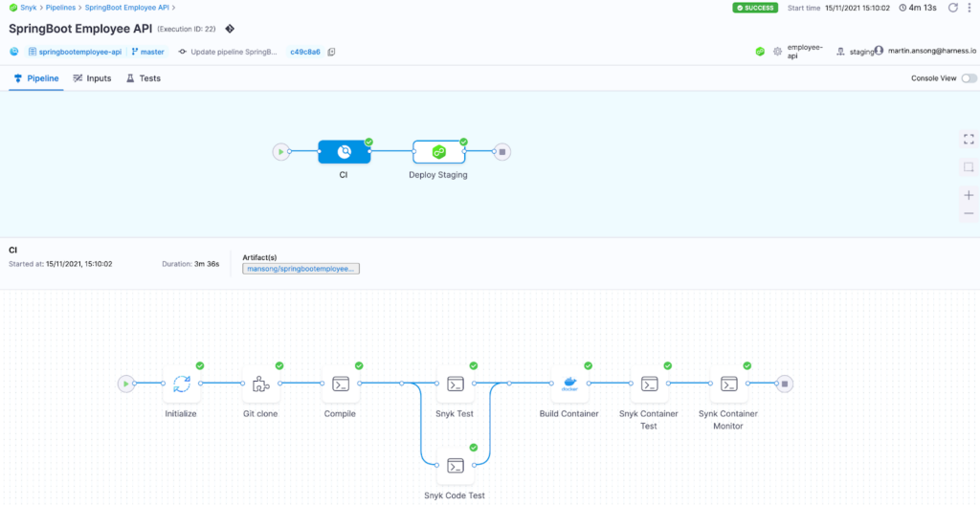Click the git icon next to Execution ID

230,29
